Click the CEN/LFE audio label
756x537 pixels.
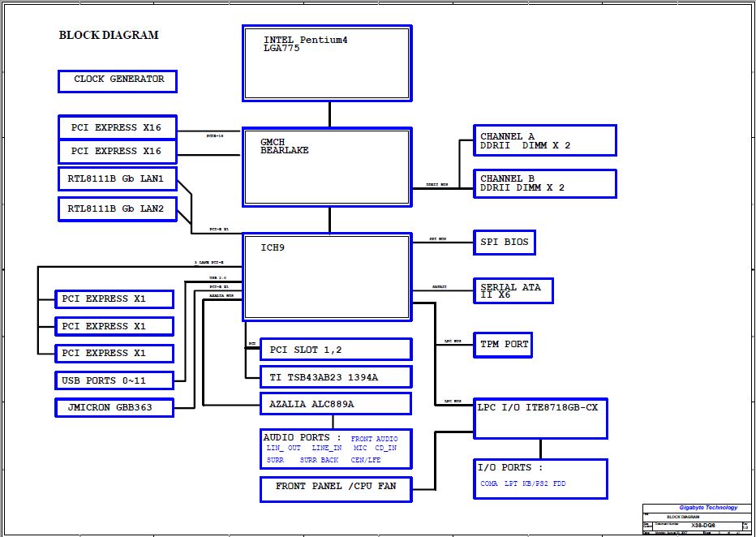(366, 461)
